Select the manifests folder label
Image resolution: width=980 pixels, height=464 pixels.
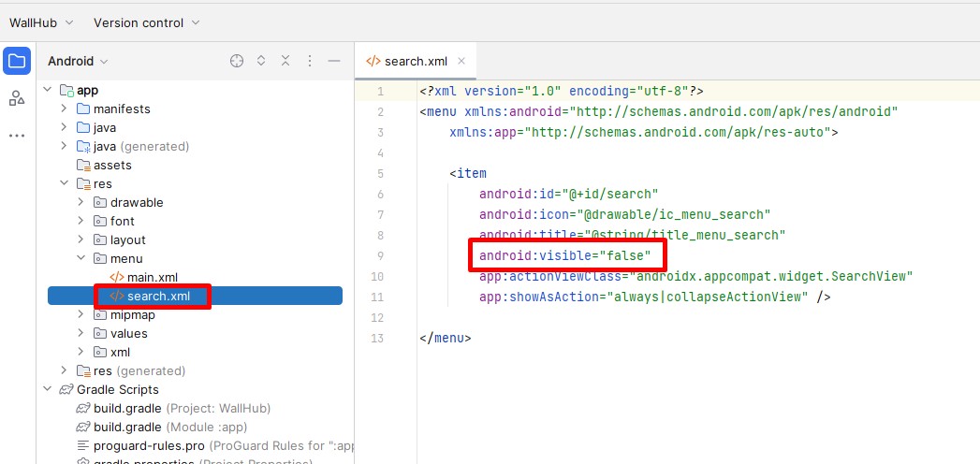(x=122, y=109)
